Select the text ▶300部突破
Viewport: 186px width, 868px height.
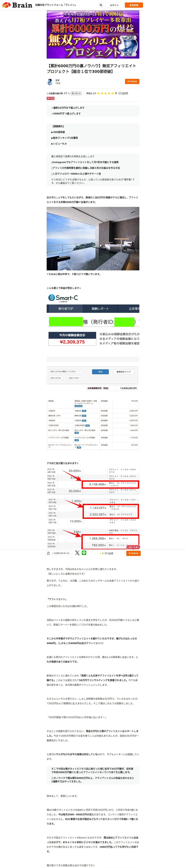coord(58,132)
